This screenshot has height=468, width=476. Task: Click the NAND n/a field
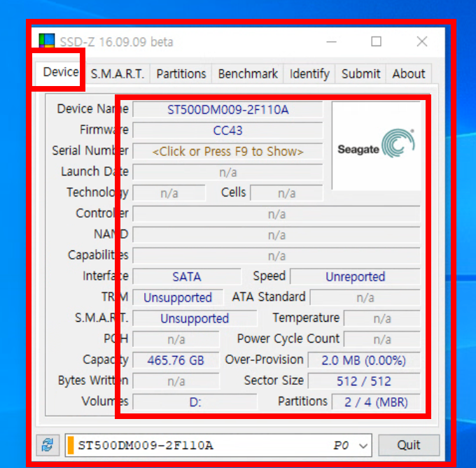tap(276, 235)
